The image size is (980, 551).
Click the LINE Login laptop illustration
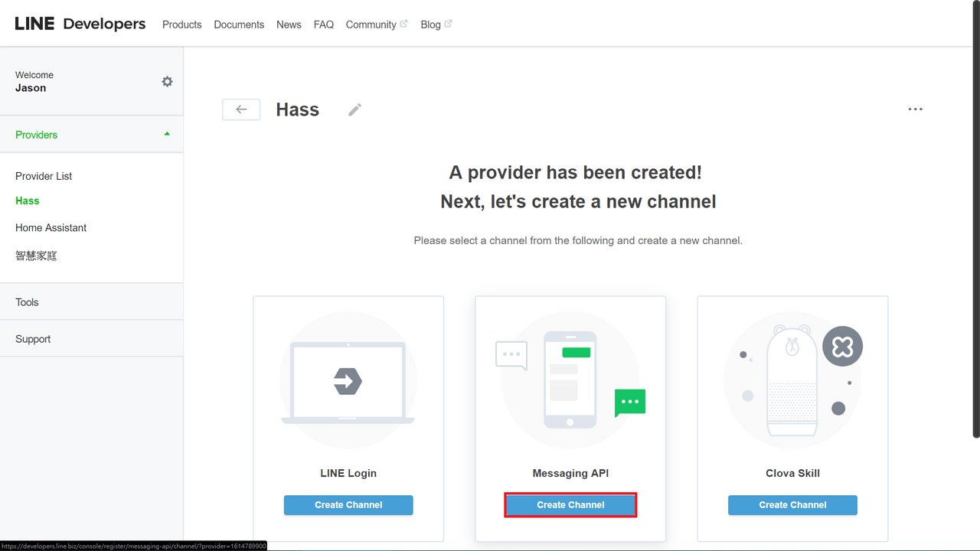348,380
